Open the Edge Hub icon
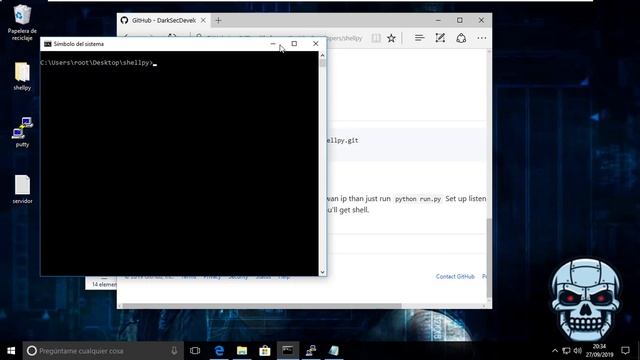 pos(419,38)
